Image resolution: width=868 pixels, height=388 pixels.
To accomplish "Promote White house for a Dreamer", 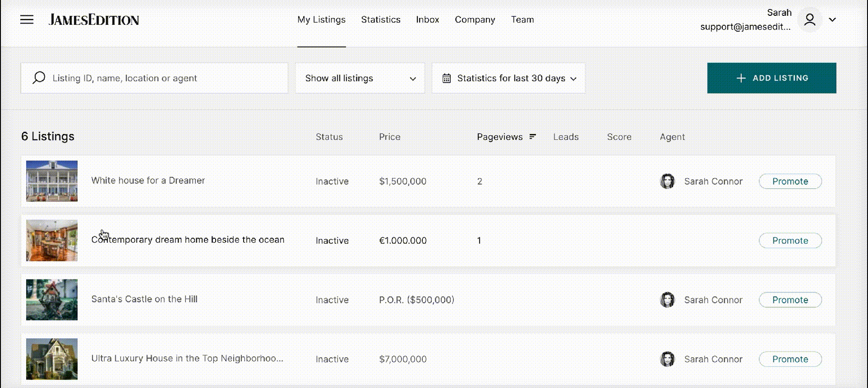I will (x=790, y=181).
